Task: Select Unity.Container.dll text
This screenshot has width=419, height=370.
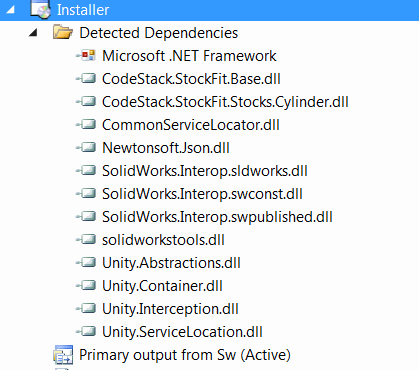Action: [162, 286]
